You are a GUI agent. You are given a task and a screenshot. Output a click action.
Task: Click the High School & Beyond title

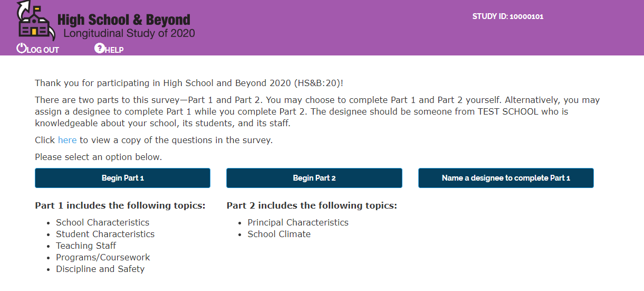123,20
